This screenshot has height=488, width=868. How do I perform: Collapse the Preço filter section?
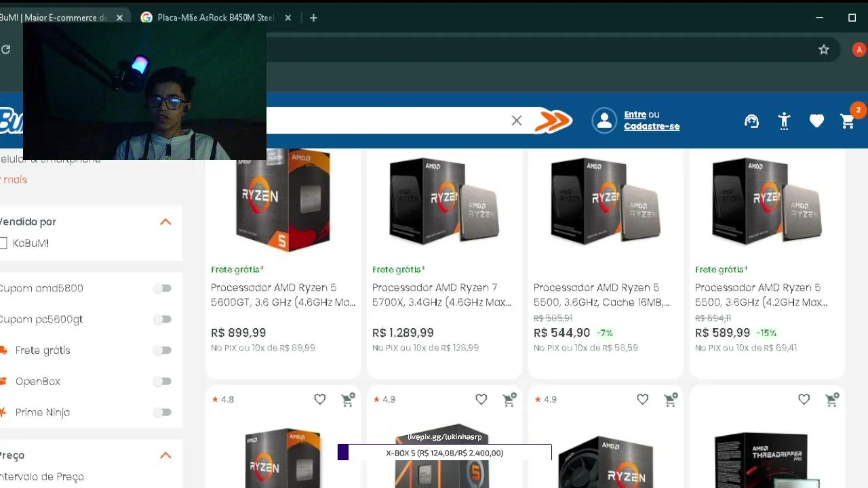click(165, 455)
